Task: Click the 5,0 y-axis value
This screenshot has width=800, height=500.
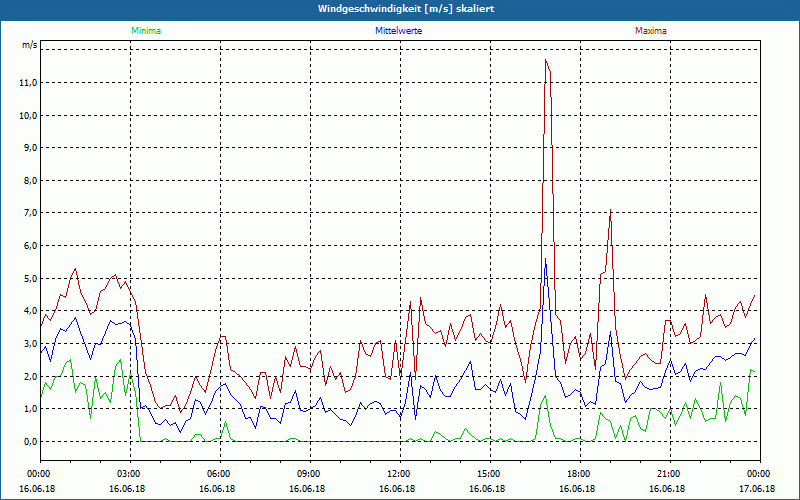Action: (x=30, y=279)
